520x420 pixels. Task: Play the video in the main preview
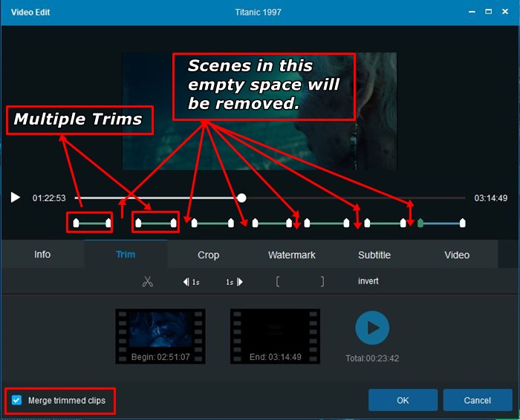tap(16, 197)
